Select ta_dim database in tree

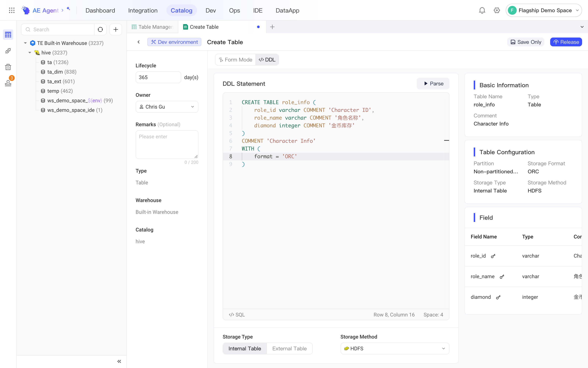click(59, 72)
